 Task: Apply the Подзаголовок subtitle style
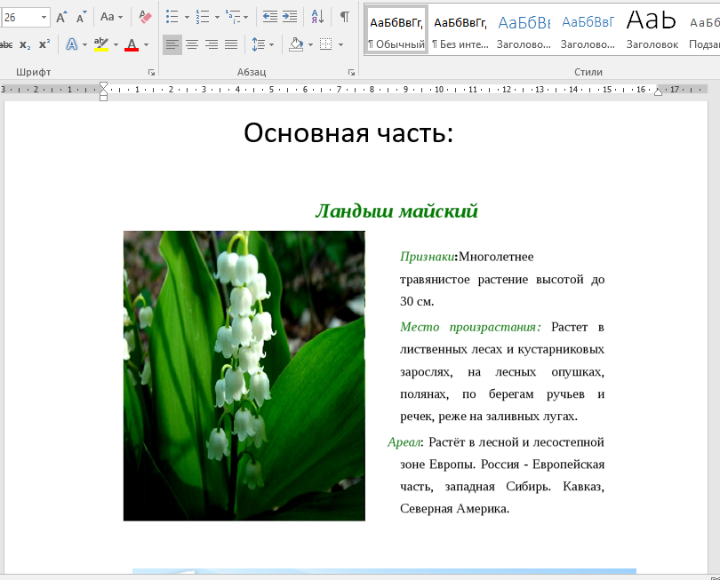click(x=704, y=30)
